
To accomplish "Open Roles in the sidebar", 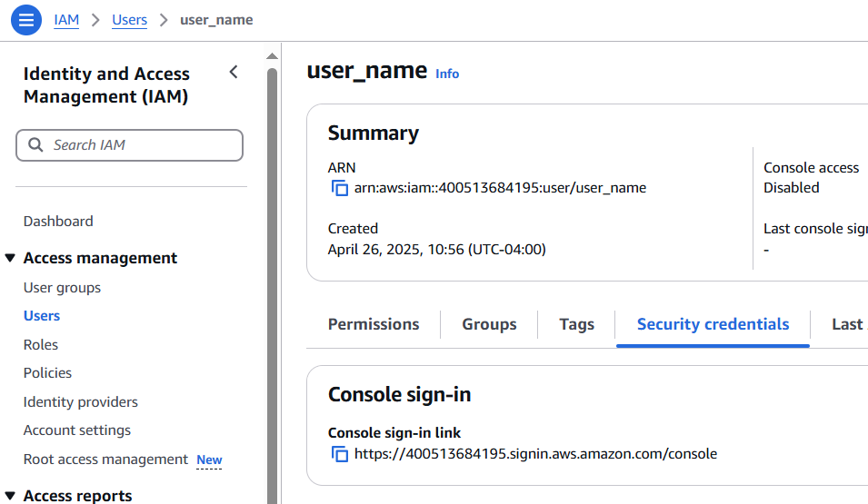I will 41,345.
